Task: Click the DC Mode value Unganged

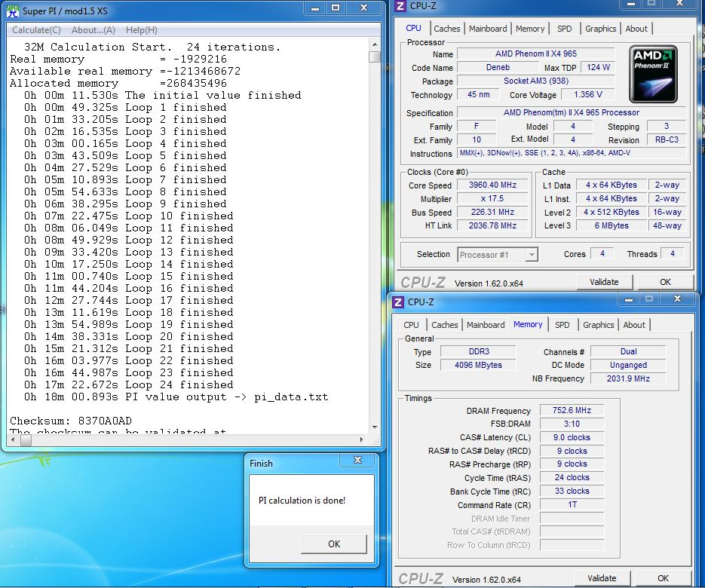Action: coord(628,365)
